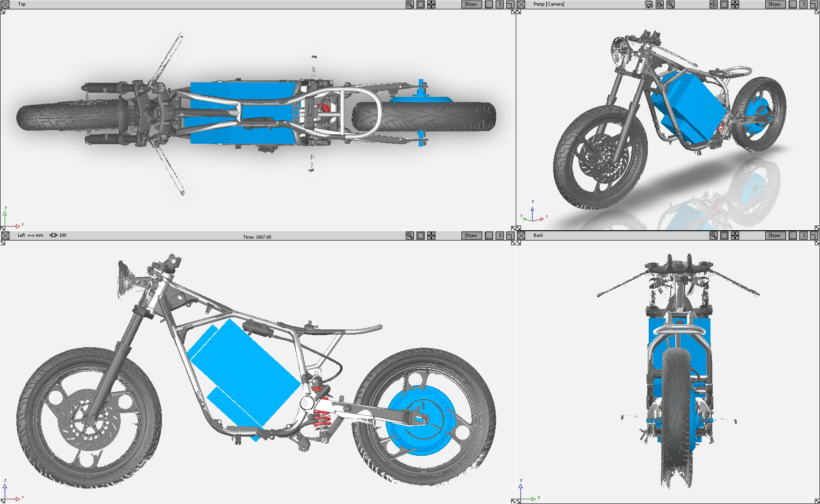Viewport: 820px width, 504px height.
Task: Click the look-at frame icon in Back view
Action: 724,235
